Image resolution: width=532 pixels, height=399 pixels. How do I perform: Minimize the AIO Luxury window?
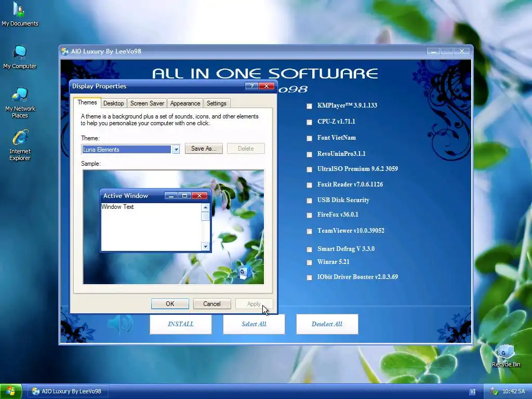[x=433, y=51]
